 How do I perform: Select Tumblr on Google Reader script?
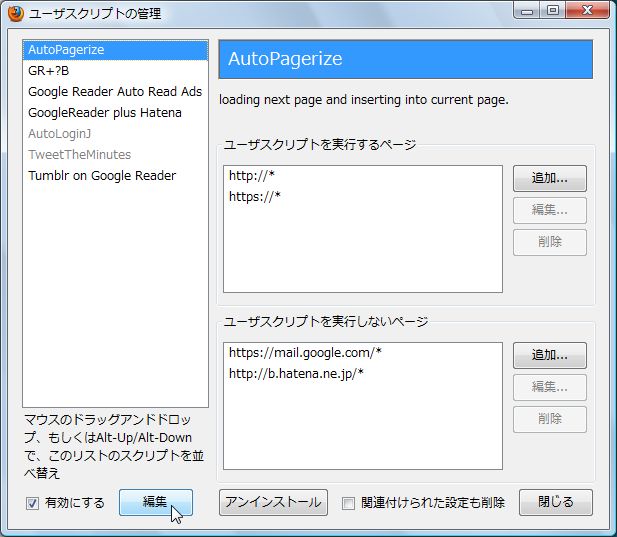(115, 175)
